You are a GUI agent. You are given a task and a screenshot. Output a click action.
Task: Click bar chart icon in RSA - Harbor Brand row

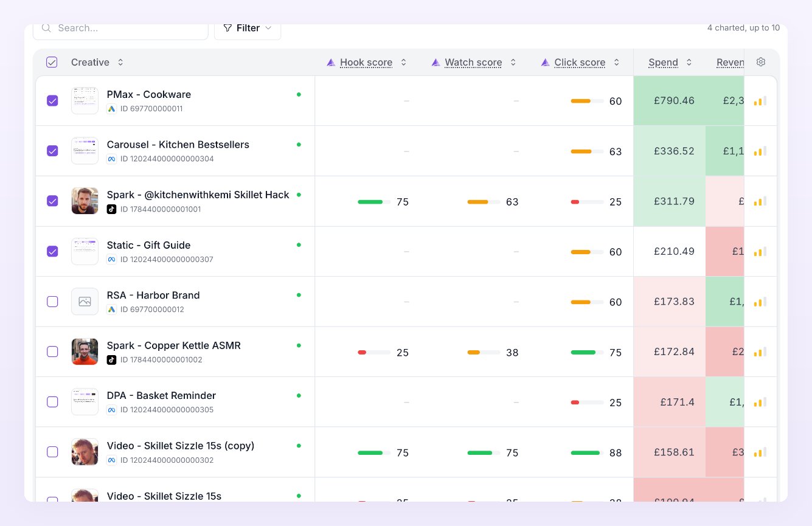pyautogui.click(x=760, y=302)
